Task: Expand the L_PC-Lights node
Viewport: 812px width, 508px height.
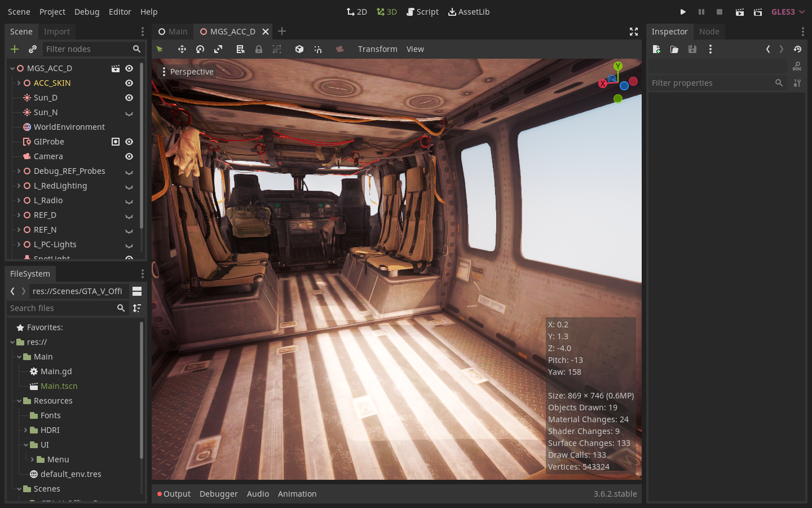Action: (x=19, y=244)
